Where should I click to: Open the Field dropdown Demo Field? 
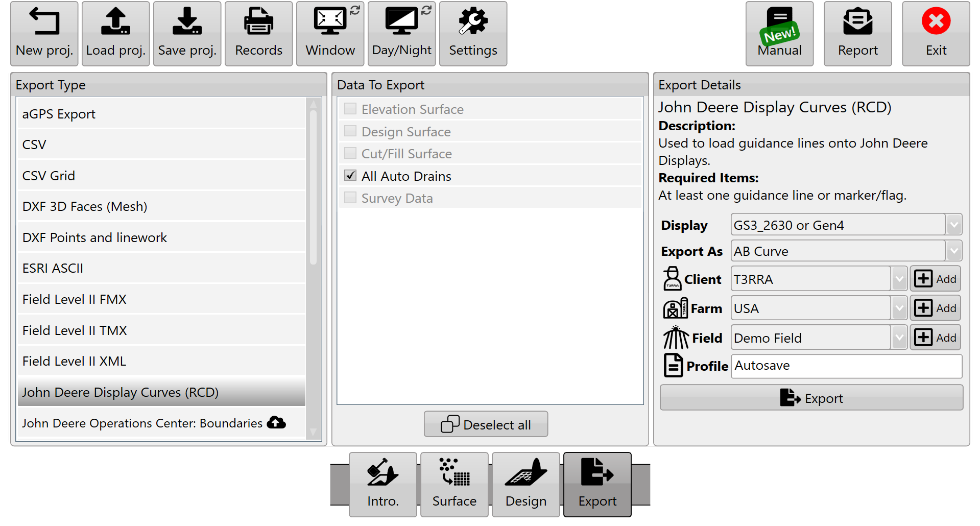819,338
